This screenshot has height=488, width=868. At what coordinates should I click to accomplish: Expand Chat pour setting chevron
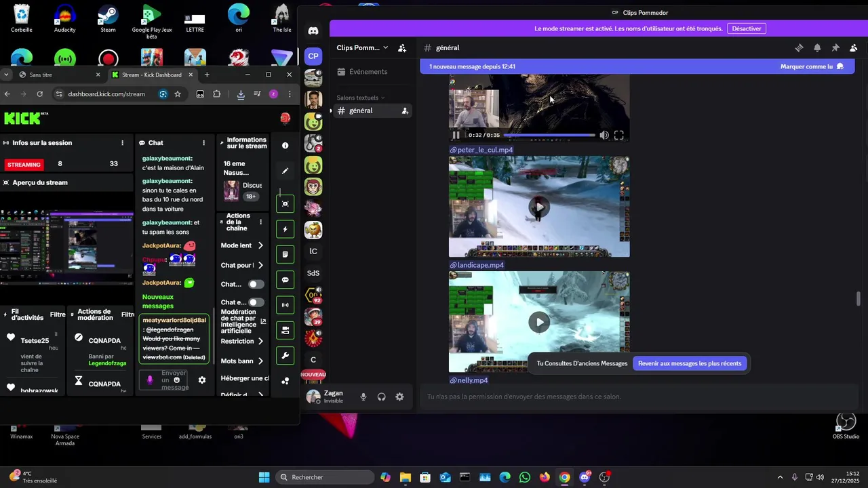coord(260,265)
